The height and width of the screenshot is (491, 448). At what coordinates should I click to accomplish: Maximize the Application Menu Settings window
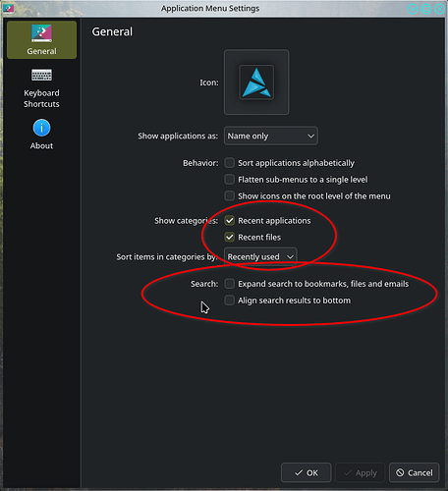[x=426, y=9]
